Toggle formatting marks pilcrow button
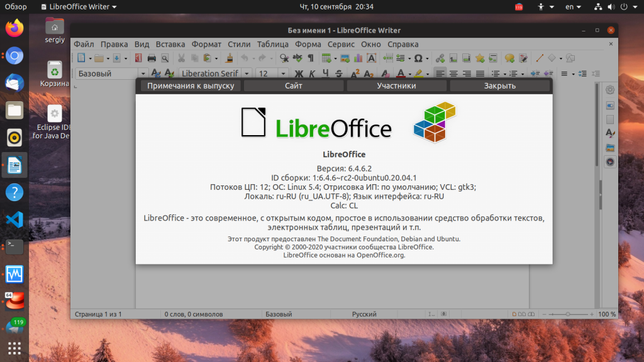 pos(311,58)
